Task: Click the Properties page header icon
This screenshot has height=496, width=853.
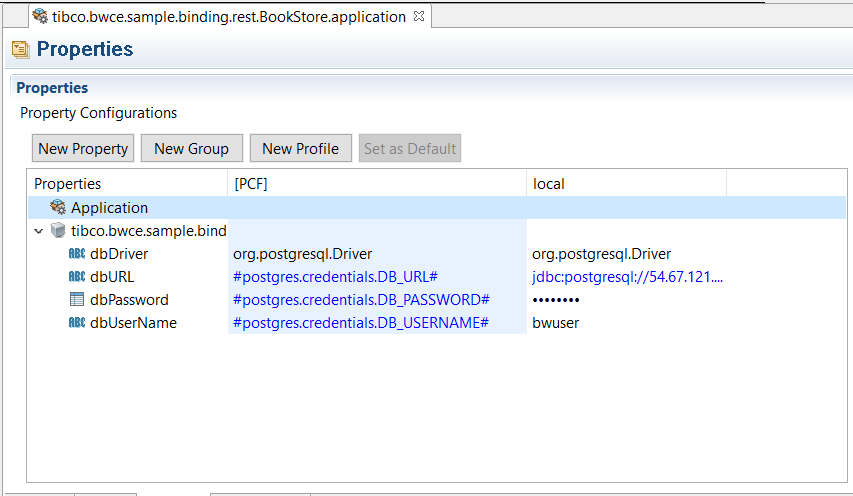Action: click(21, 49)
